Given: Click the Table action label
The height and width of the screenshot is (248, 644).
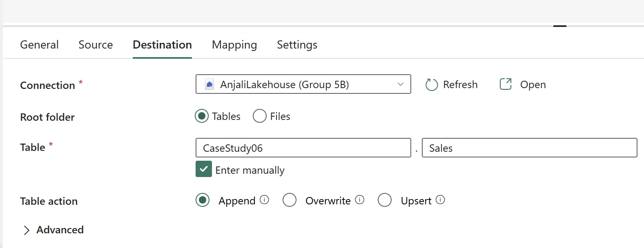Looking at the screenshot, I should [49, 201].
